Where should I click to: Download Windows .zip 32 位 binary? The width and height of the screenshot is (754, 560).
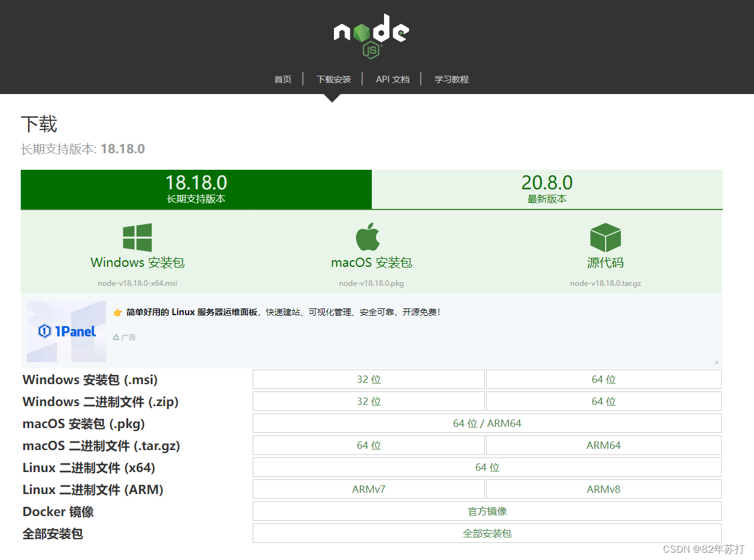[369, 401]
